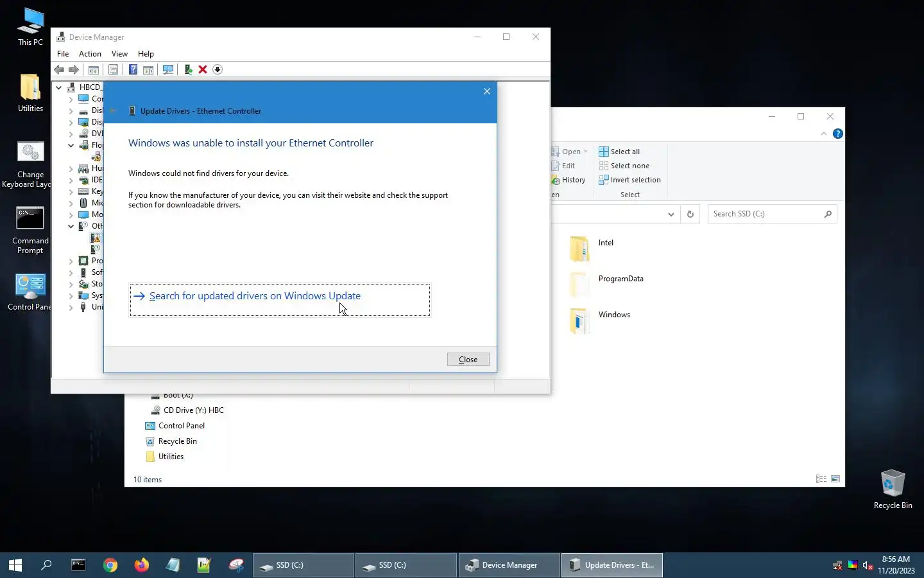
Task: Click the taskbar search magnifier icon
Action: coord(46,565)
